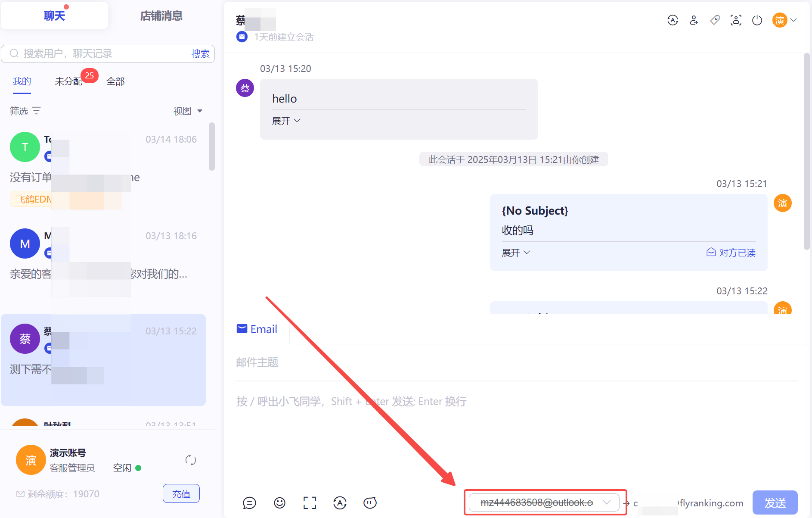The image size is (812, 518).
Task: Click the envelope icon by 剩余额度
Action: (x=20, y=494)
